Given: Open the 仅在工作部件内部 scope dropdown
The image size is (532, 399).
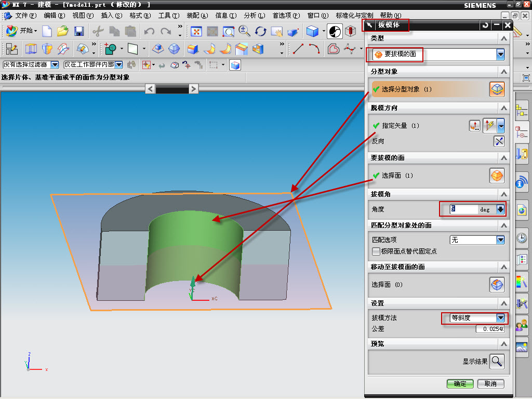Looking at the screenshot, I should point(119,64).
